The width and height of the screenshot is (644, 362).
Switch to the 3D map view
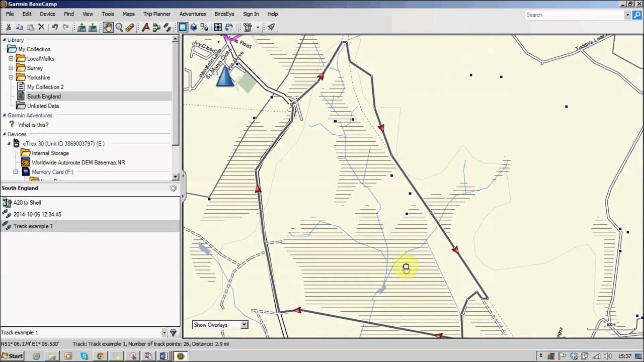point(193,27)
